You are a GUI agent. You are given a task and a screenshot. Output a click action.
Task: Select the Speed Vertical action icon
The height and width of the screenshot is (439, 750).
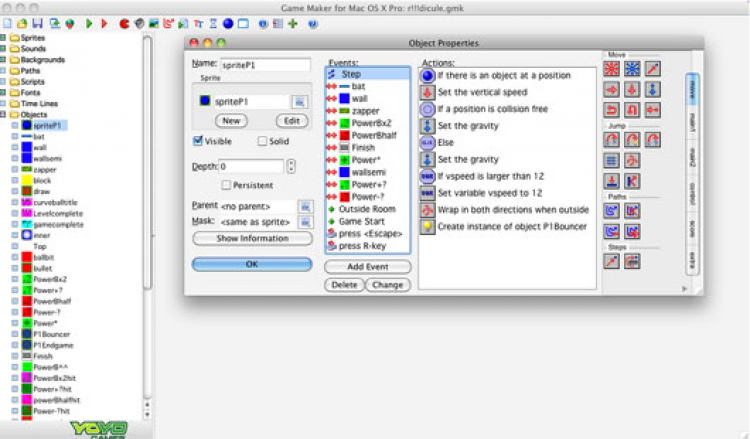(632, 89)
